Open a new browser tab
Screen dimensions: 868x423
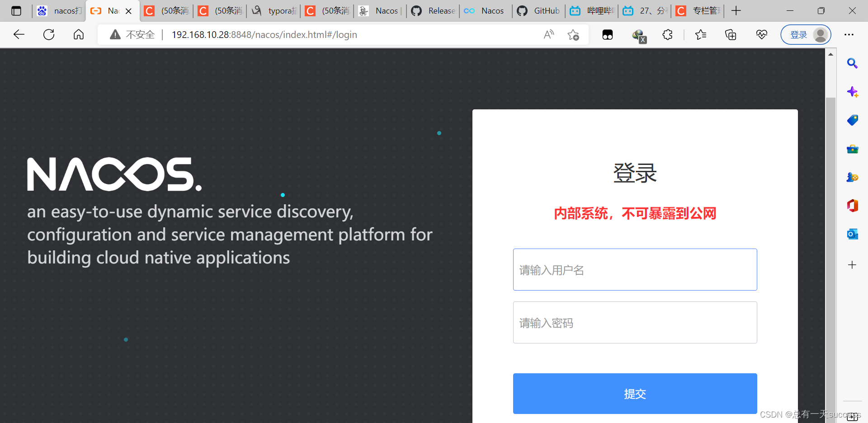click(x=736, y=11)
